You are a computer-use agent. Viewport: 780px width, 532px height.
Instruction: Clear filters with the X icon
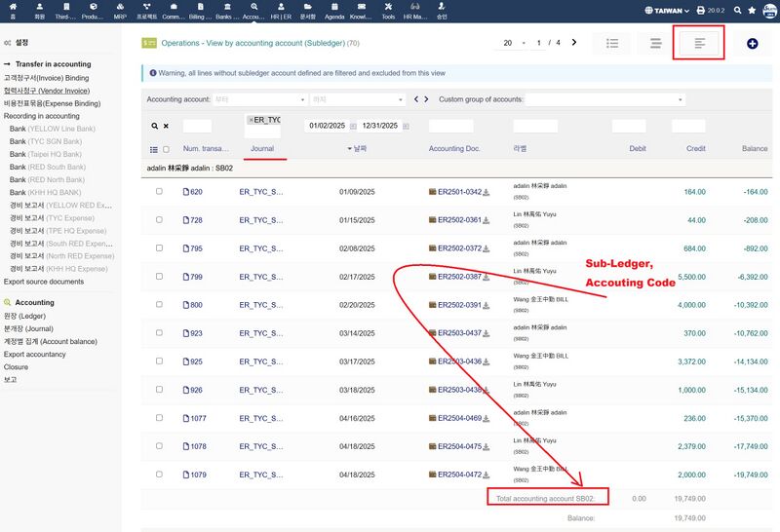[166, 126]
